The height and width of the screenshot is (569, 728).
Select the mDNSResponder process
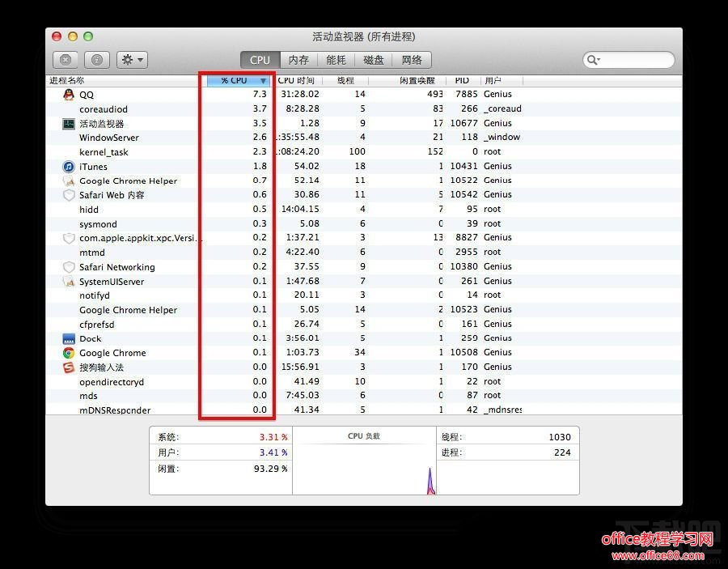point(363,410)
